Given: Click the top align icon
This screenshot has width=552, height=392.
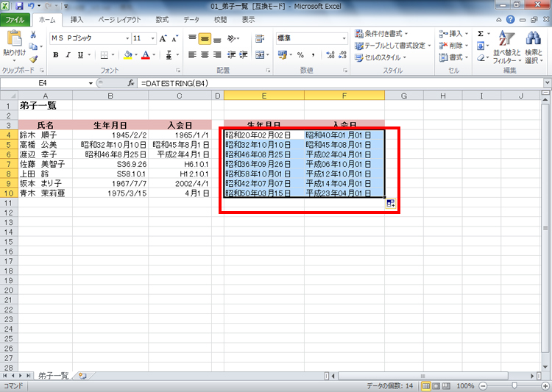Looking at the screenshot, I should [192, 38].
